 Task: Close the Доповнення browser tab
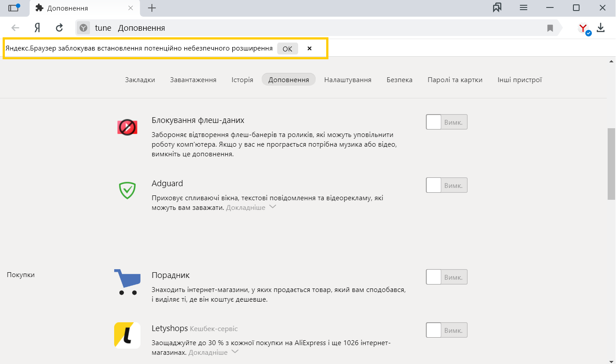click(x=130, y=8)
